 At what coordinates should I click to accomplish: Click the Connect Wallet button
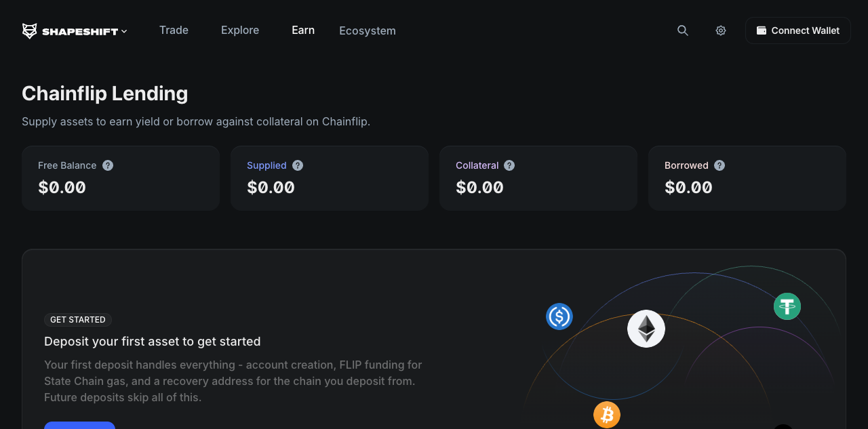pyautogui.click(x=797, y=30)
